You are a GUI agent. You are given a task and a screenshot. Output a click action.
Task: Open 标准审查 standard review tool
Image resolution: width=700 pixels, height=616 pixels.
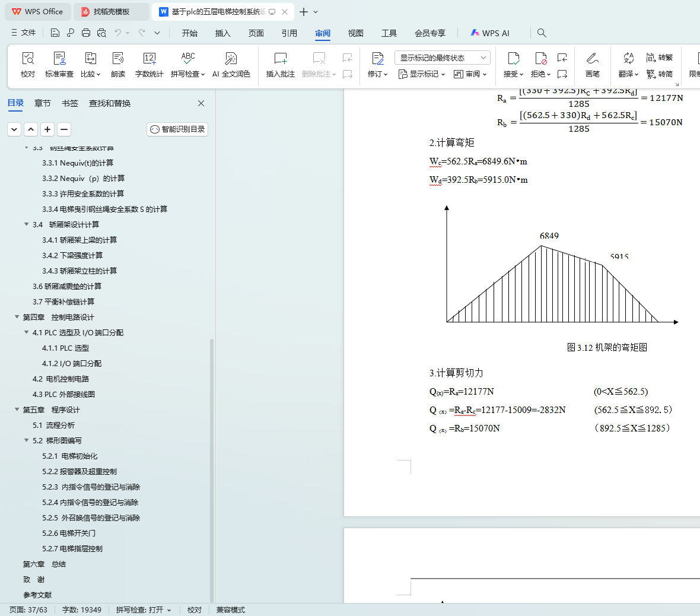point(59,65)
